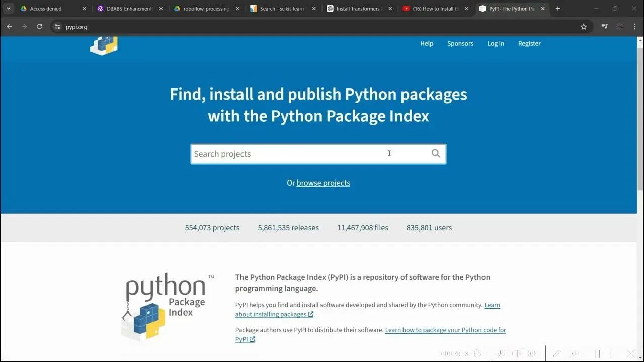644x362 pixels.
Task: Click the PyPI logo in the header
Action: [104, 45]
